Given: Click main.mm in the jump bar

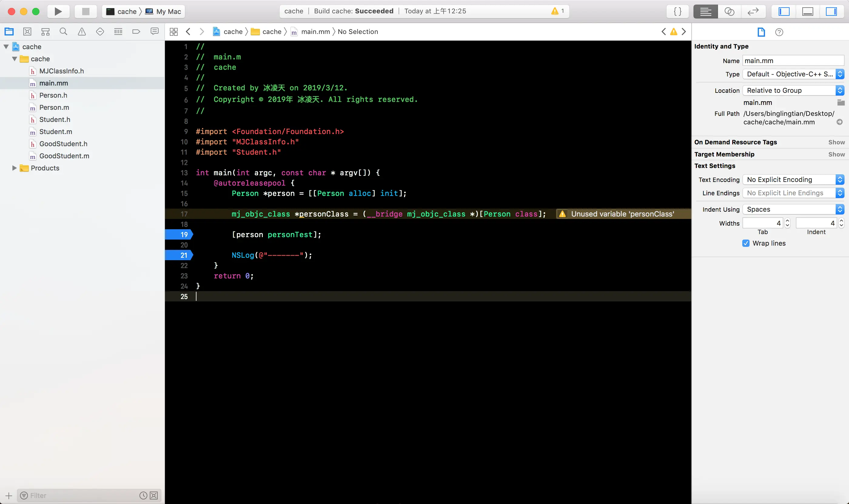Looking at the screenshot, I should click(x=315, y=32).
